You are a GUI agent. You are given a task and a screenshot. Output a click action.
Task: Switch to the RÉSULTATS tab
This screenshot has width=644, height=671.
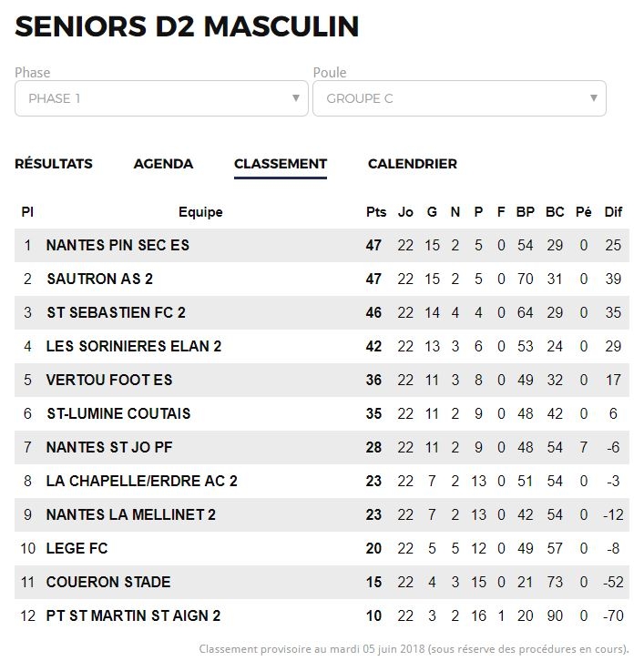click(54, 164)
